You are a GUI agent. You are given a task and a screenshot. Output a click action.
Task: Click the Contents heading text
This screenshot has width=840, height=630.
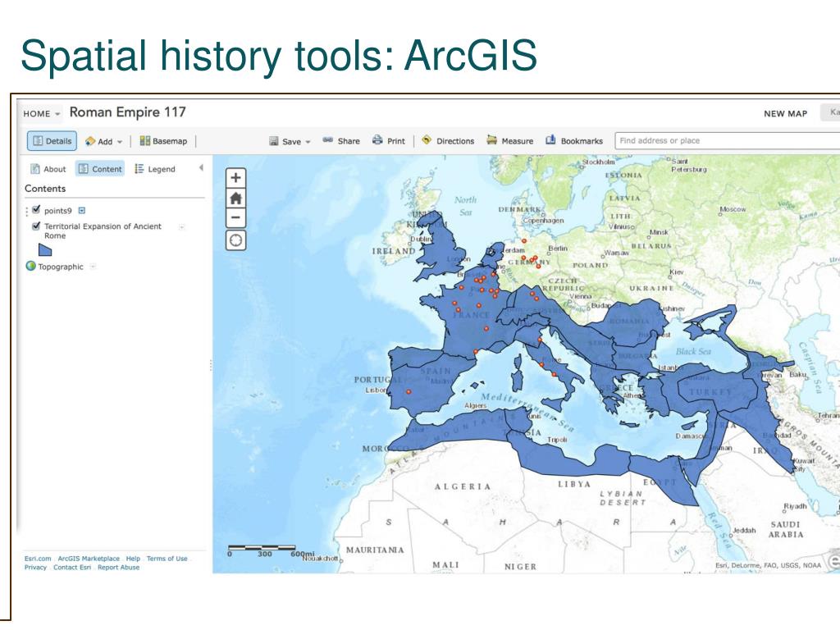[45, 189]
